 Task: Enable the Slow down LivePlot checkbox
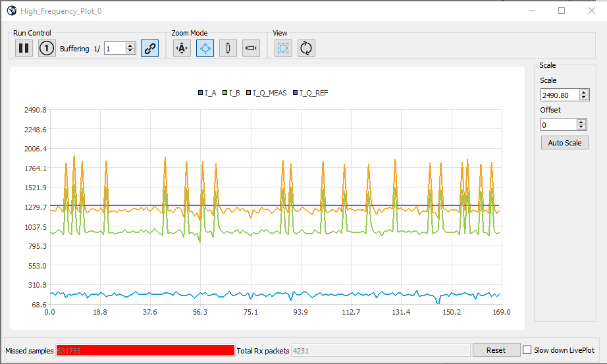(527, 350)
